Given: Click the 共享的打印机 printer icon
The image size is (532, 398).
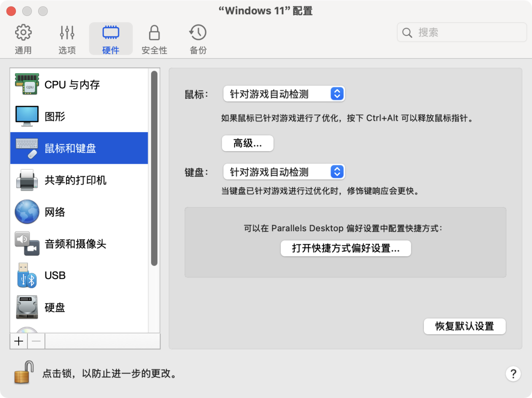Looking at the screenshot, I should pos(27,180).
